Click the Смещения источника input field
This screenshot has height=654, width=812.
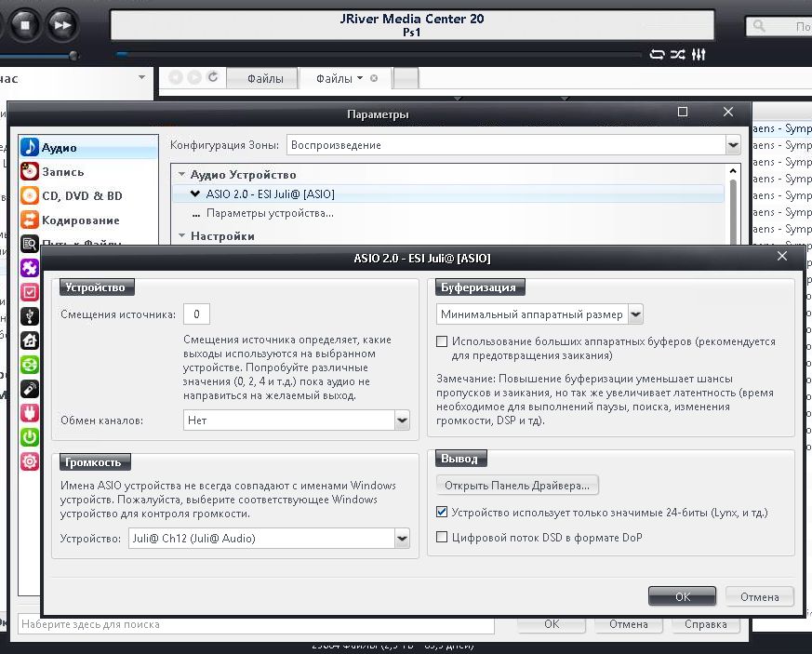point(196,314)
